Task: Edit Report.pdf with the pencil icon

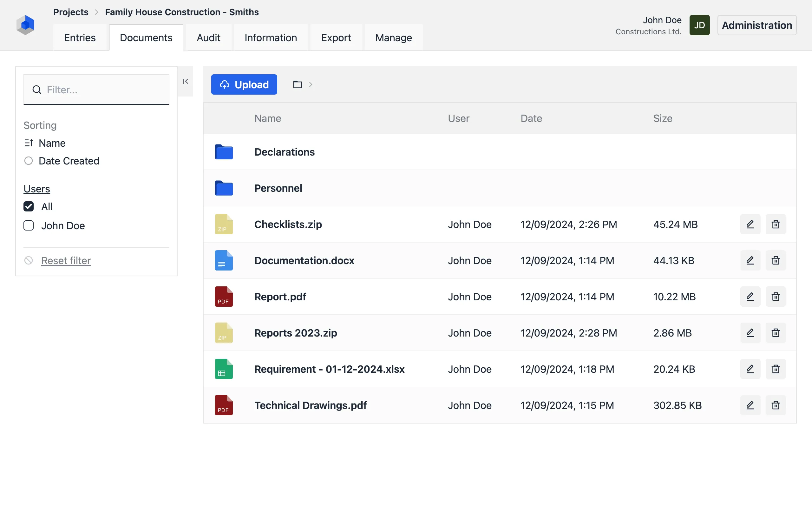Action: tap(750, 297)
